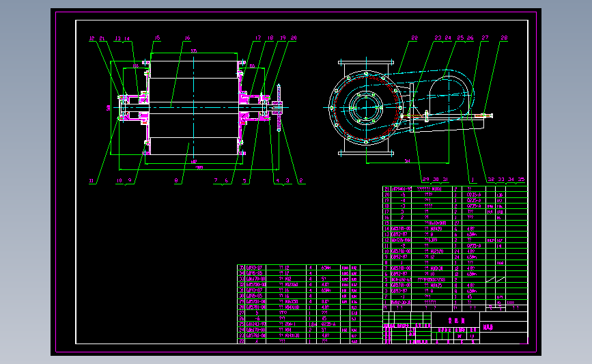Click balloon label 26 above the end view
Viewport: 592px width, 364px height.
click(x=470, y=38)
